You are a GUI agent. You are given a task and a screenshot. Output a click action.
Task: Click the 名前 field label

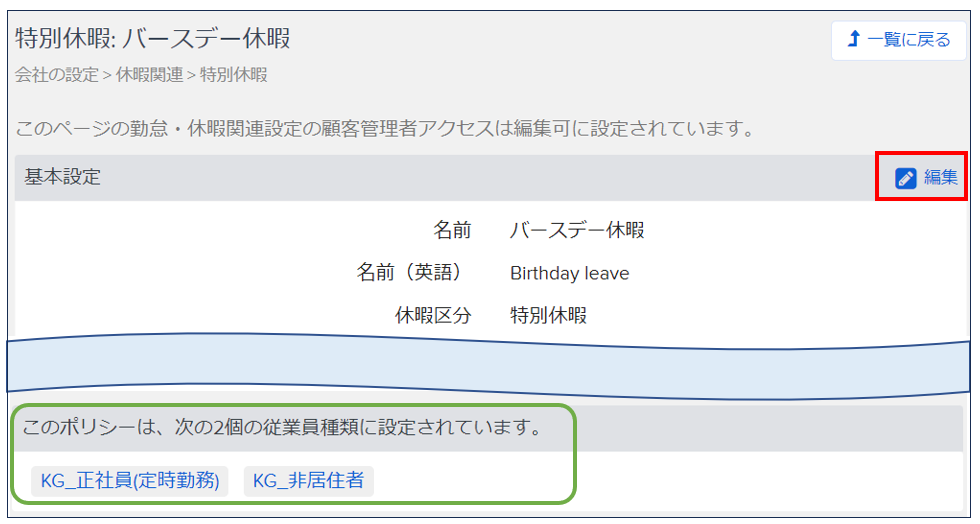coord(452,231)
